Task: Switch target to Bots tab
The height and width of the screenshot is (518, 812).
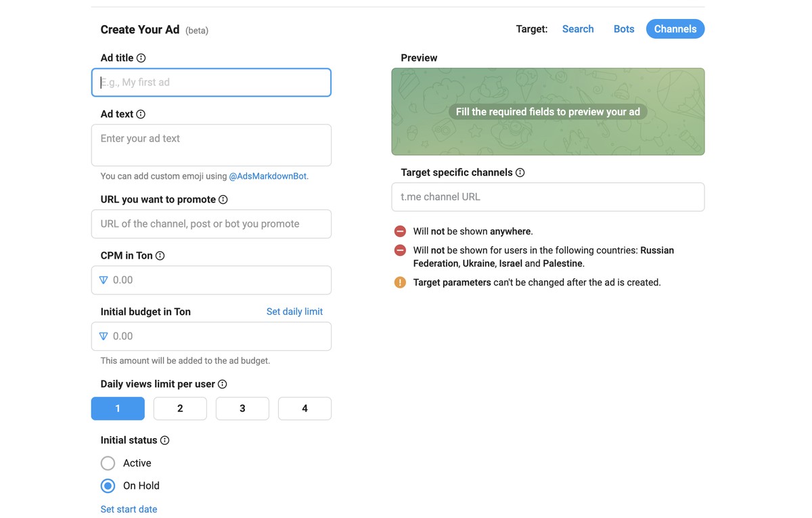Action: [624, 29]
